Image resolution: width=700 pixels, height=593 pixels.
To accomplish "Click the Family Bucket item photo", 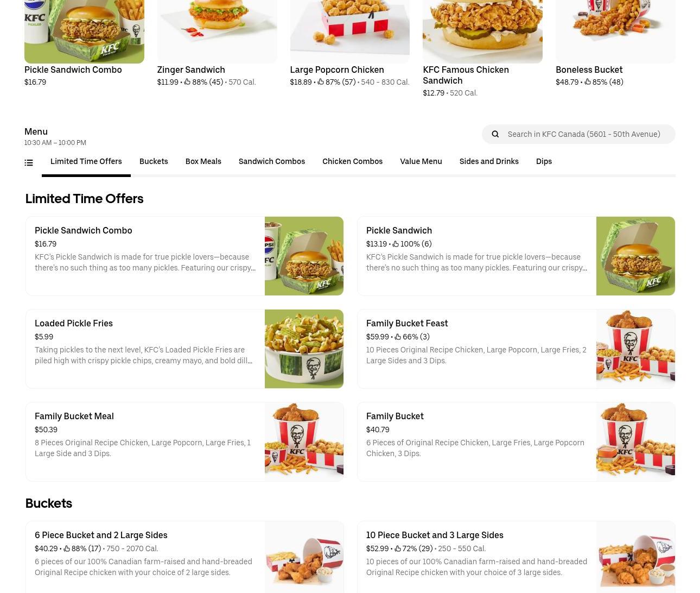I will pos(635,441).
